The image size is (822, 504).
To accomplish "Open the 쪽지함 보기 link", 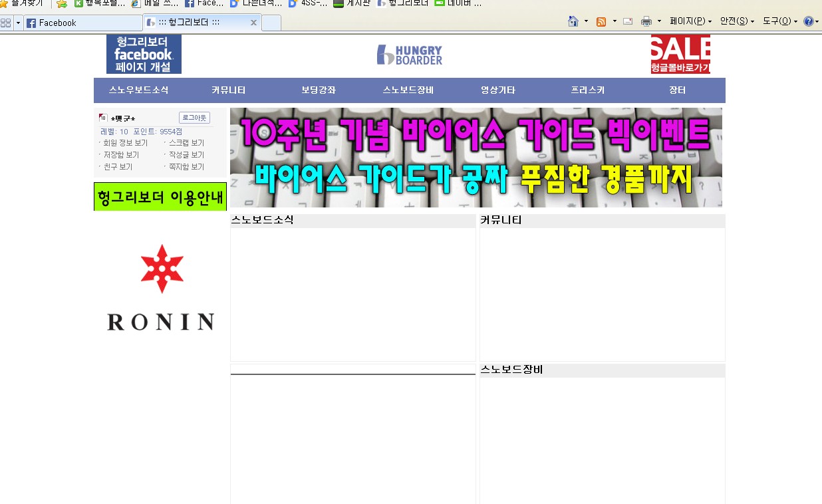I will click(x=186, y=167).
